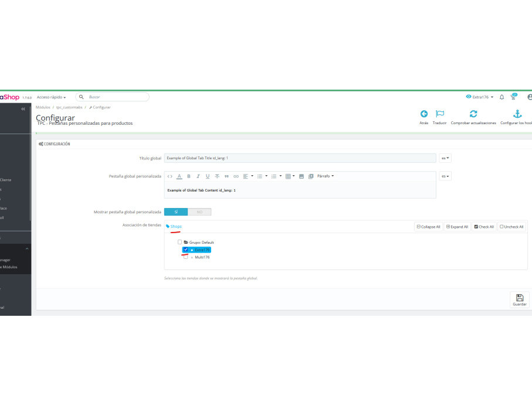532x406 pixels.
Task: Expand the numbered list options arrow
Action: 280,176
